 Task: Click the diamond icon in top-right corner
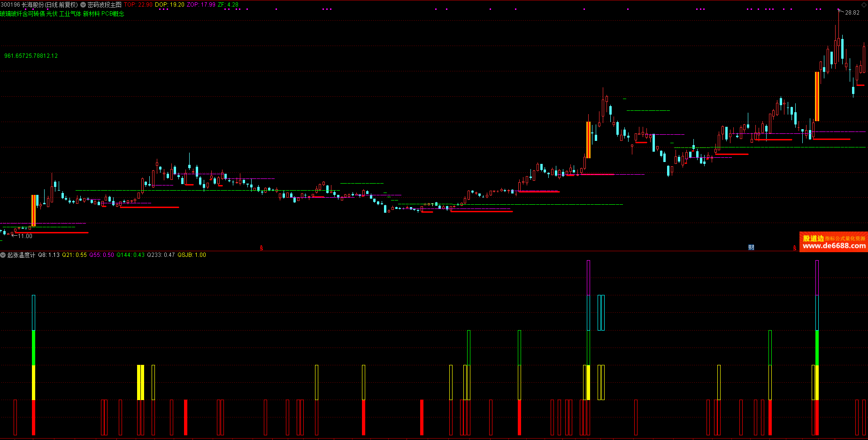[x=863, y=5]
